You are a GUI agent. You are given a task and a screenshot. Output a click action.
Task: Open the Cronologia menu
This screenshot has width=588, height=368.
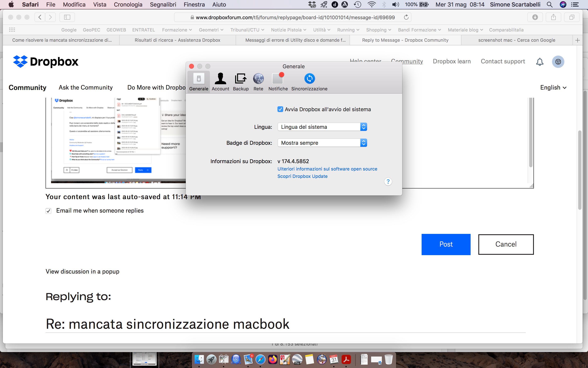128,4
